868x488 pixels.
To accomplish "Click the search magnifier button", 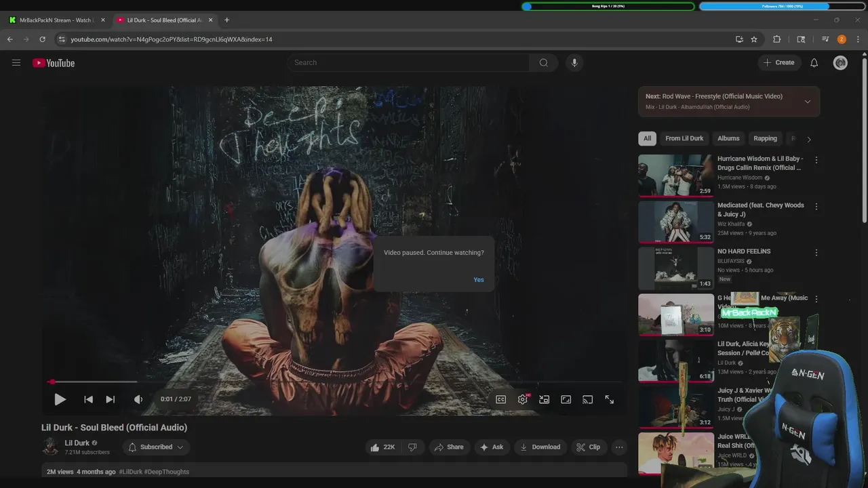I will pyautogui.click(x=544, y=62).
